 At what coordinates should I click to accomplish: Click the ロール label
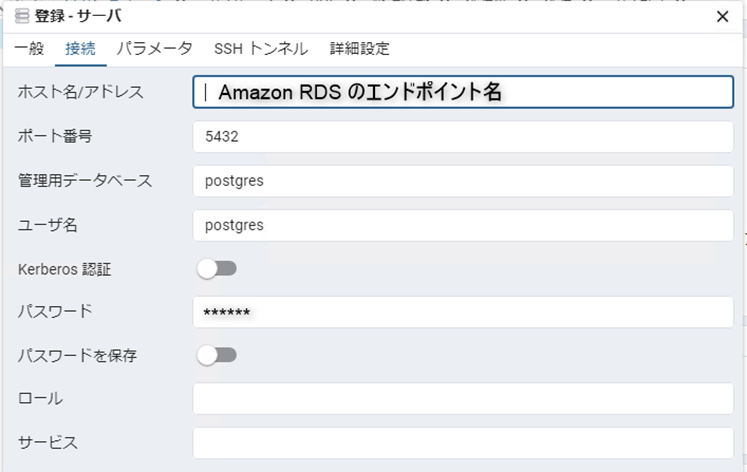click(40, 398)
